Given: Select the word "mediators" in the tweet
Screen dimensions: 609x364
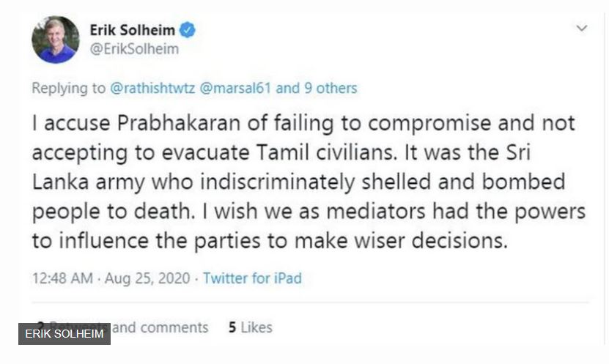Looking at the screenshot, I should point(375,212).
